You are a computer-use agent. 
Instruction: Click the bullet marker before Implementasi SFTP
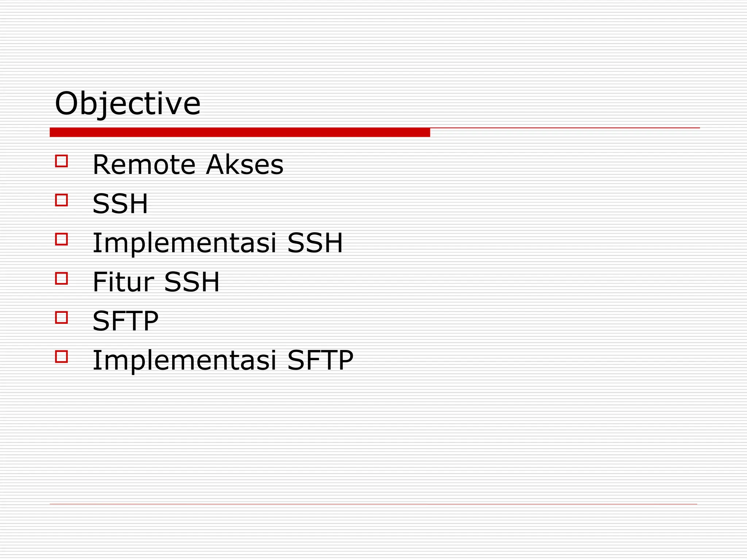click(x=61, y=356)
